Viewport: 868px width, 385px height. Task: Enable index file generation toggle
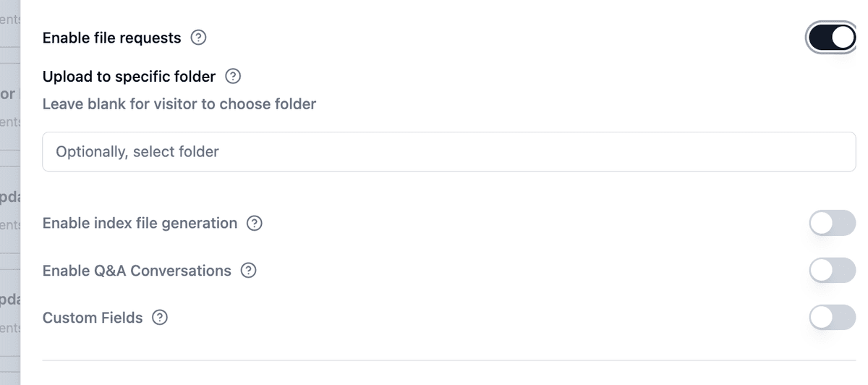click(x=832, y=224)
